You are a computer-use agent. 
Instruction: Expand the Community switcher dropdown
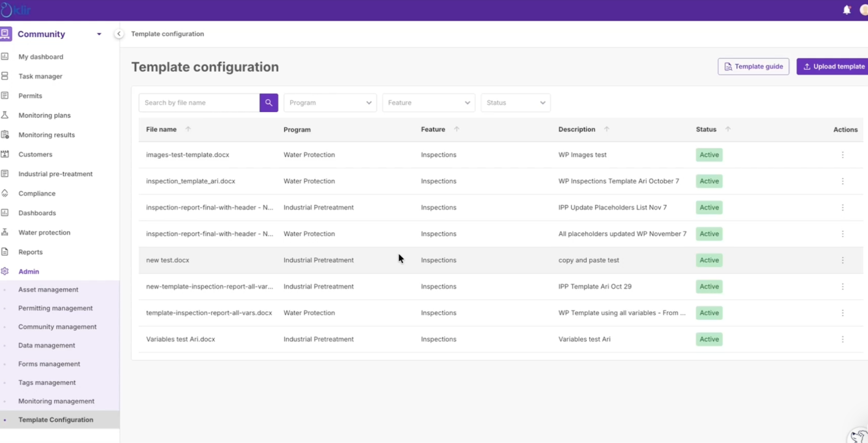pos(99,34)
